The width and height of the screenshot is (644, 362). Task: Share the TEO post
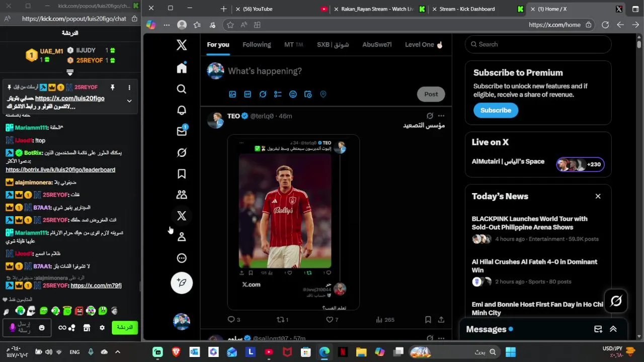(441, 319)
